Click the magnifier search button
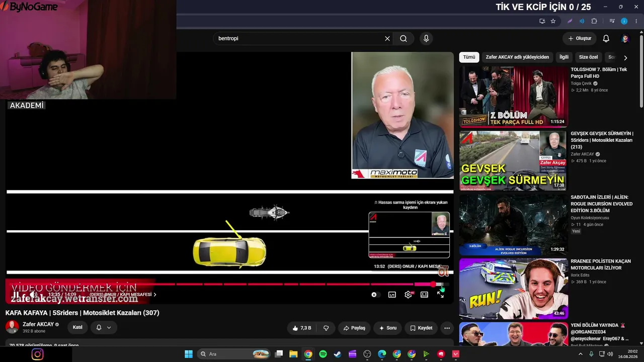 point(404,39)
